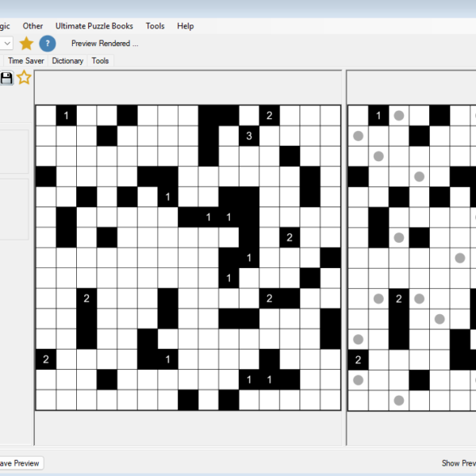Screen dimensions: 476x476
Task: Switch to the Time Saver tab
Action: (x=26, y=60)
